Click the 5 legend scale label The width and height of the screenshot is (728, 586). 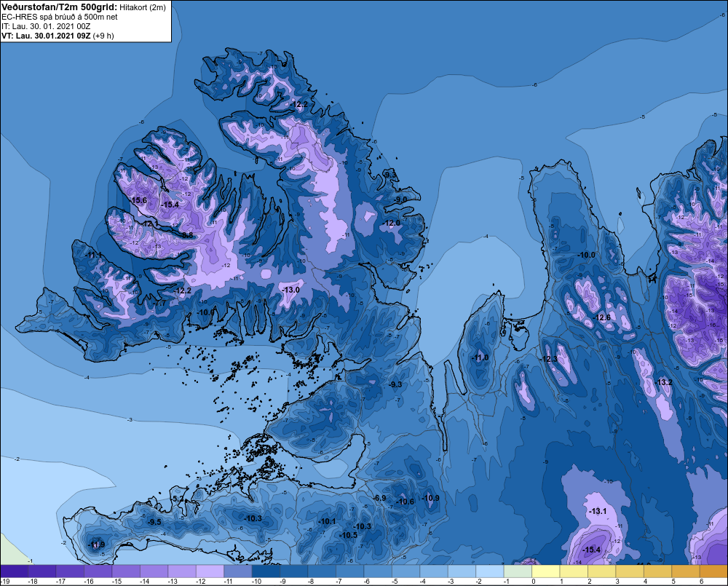[673, 582]
